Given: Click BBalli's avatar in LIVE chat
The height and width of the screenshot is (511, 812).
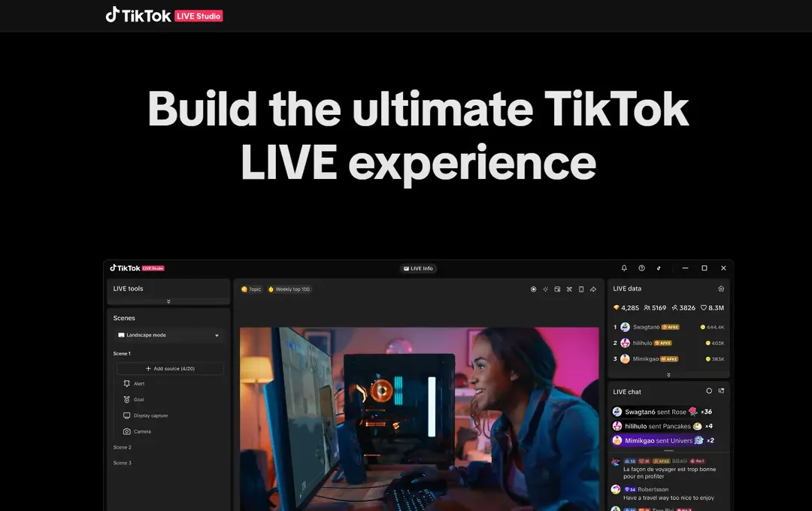Looking at the screenshot, I should pyautogui.click(x=616, y=462).
